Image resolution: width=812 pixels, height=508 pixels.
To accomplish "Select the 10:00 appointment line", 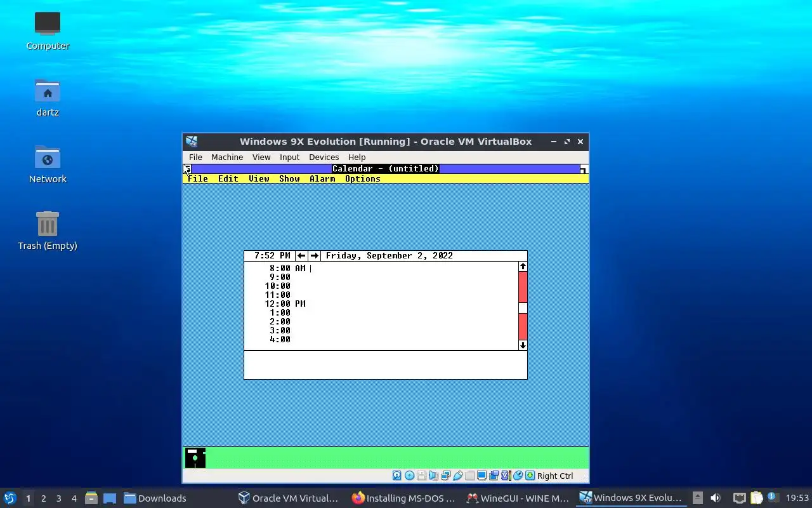I will point(381,286).
